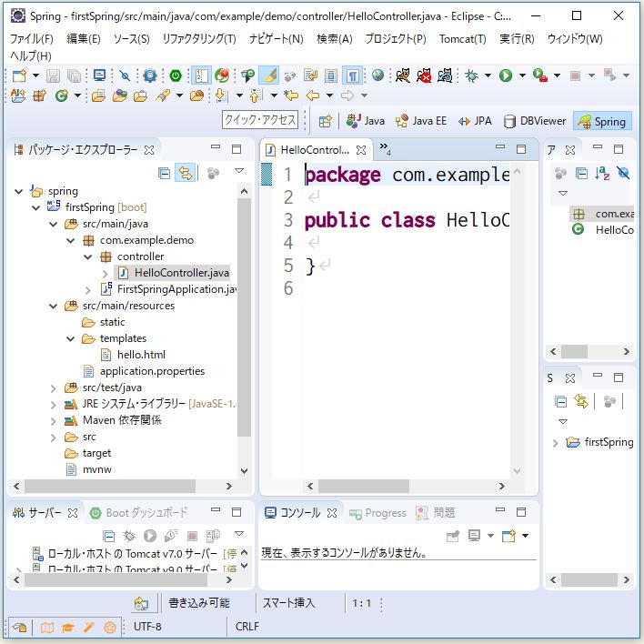Click the What's New wand status bar icon

point(89,628)
